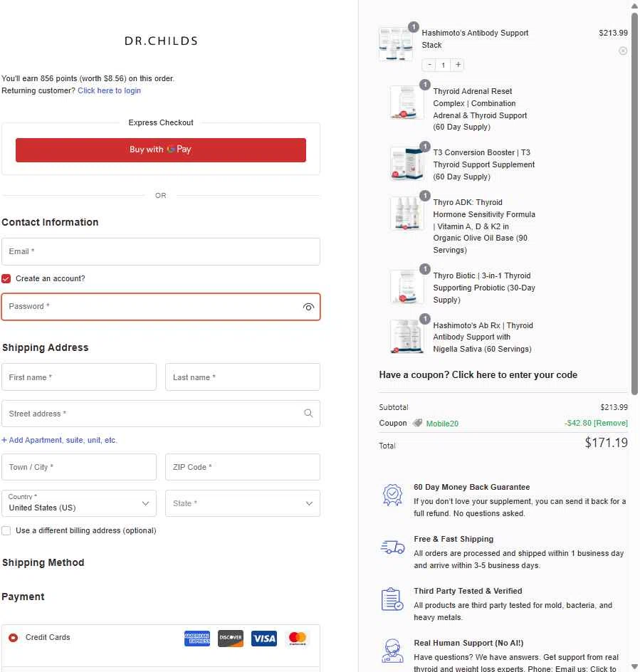This screenshot has height=672, width=640.
Task: Click the total amount $171.19
Action: 606,442
